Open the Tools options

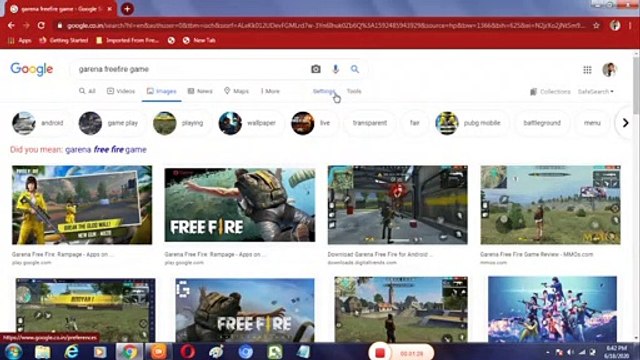coord(354,91)
